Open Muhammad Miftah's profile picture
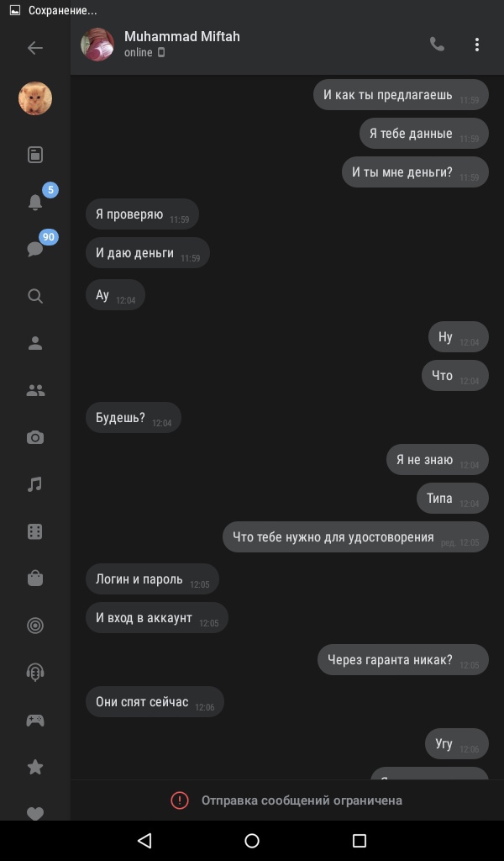The image size is (504, 861). 97,45
